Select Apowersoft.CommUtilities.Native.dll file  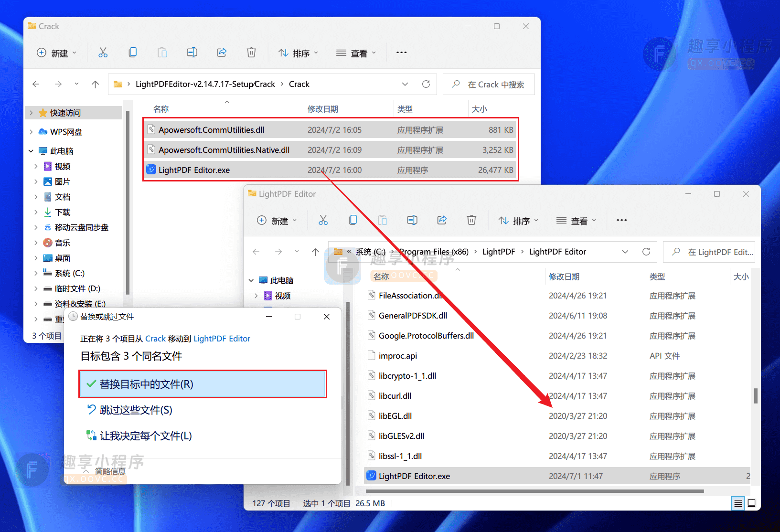click(330, 150)
